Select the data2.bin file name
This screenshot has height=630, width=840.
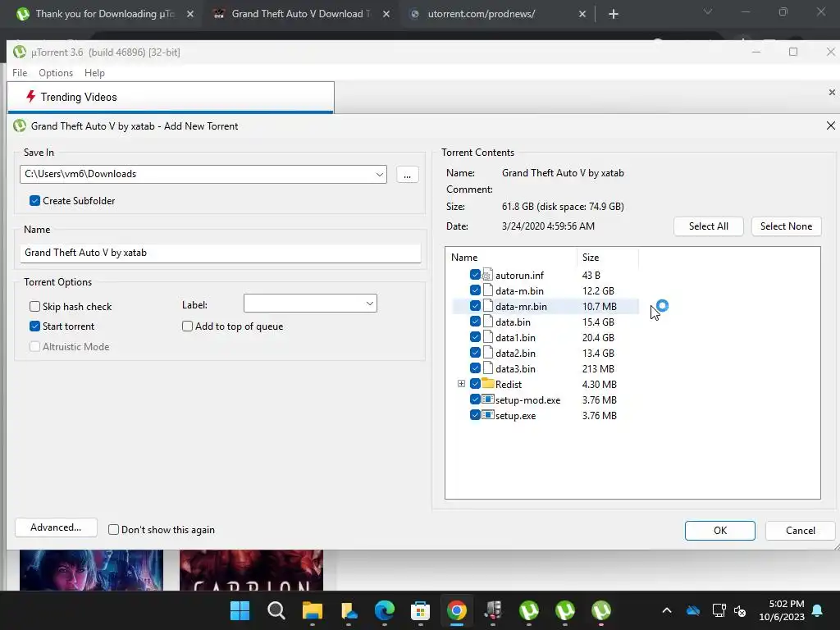click(515, 353)
